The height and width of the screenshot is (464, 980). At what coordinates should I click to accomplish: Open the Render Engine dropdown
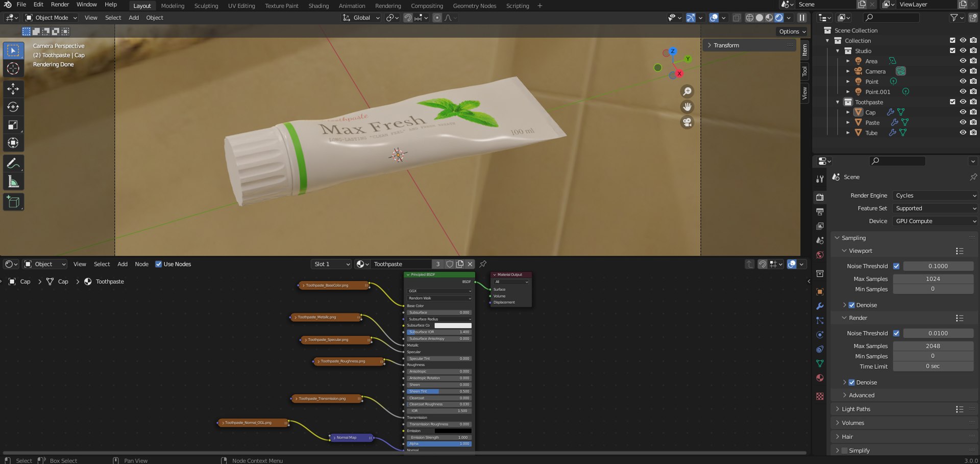pyautogui.click(x=935, y=196)
